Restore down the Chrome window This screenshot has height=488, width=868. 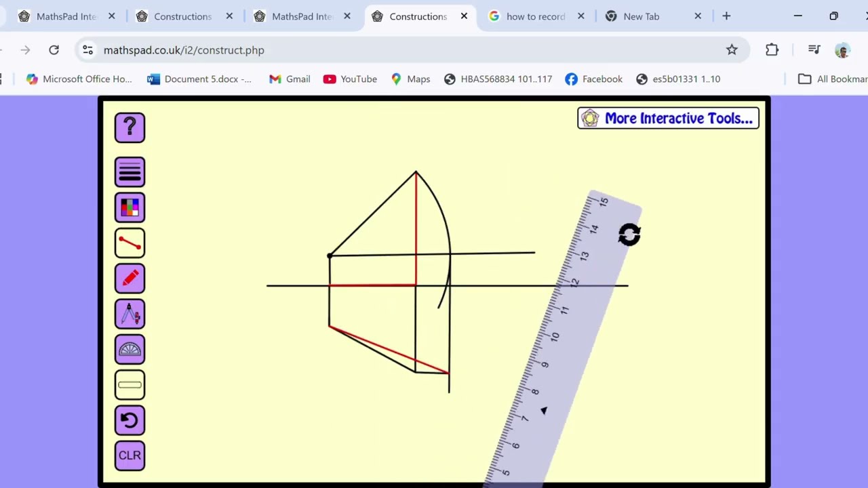pyautogui.click(x=833, y=16)
